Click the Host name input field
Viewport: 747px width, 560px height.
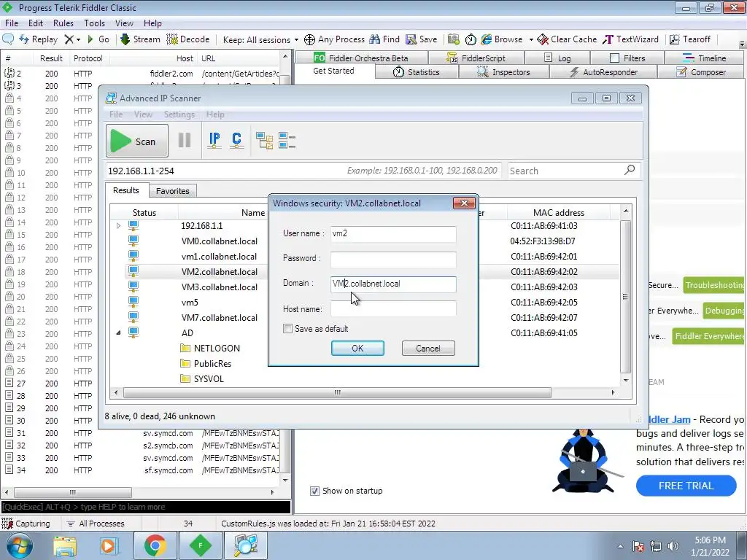(x=393, y=308)
